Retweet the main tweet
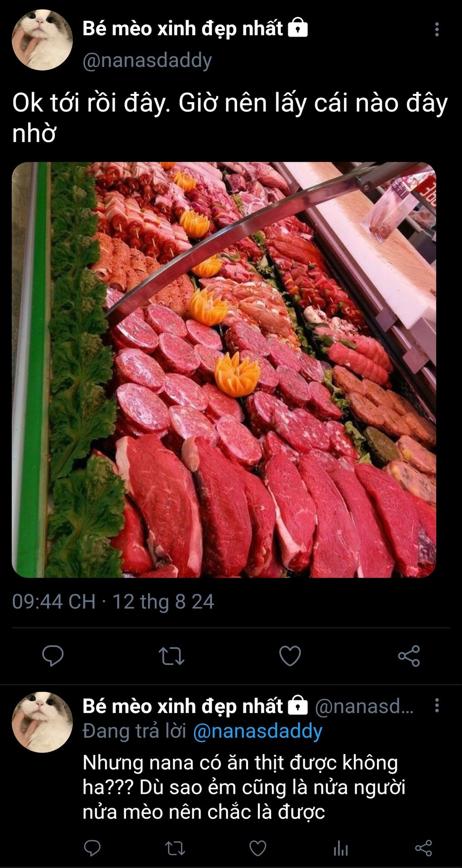Image resolution: width=462 pixels, height=868 pixels. [171, 656]
